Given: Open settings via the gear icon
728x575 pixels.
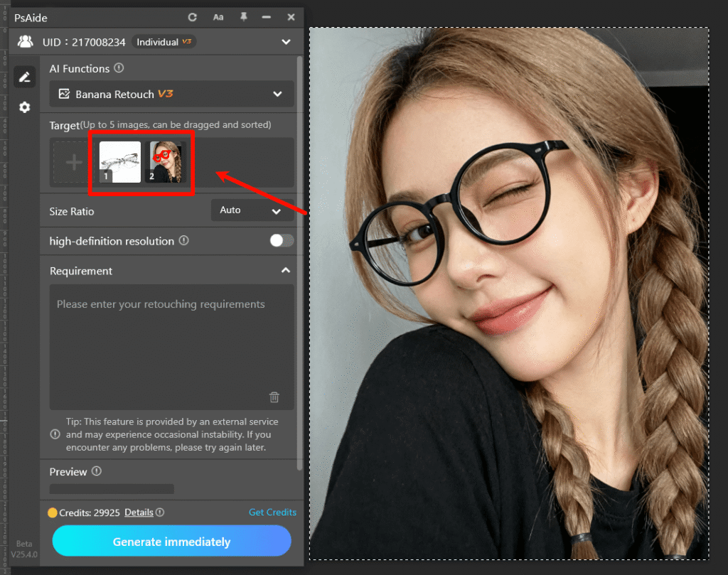Looking at the screenshot, I should (x=24, y=107).
